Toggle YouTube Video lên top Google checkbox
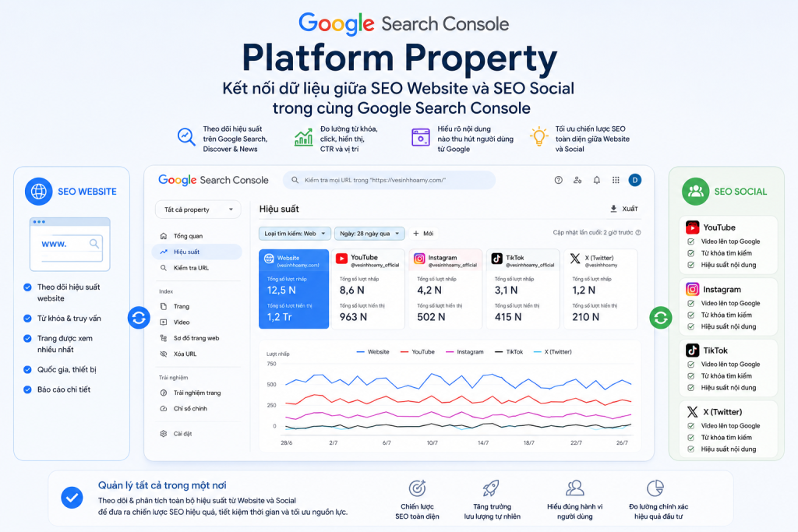 pyautogui.click(x=690, y=241)
